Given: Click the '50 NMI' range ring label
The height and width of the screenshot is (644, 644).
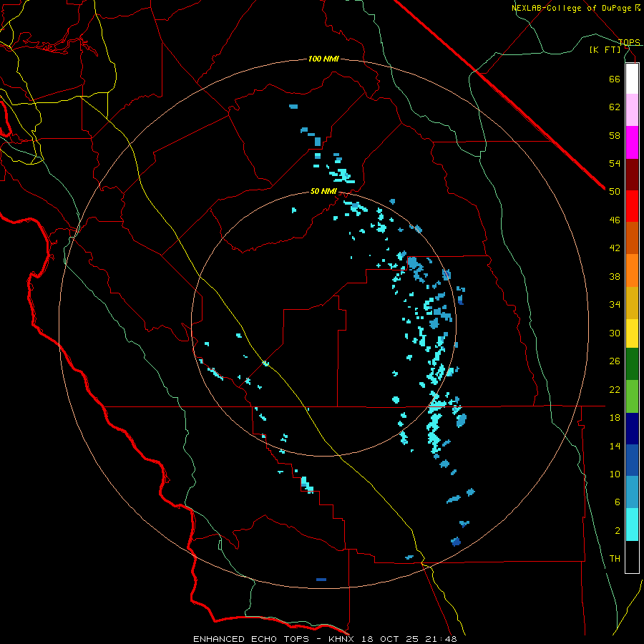Looking at the screenshot, I should (323, 191).
